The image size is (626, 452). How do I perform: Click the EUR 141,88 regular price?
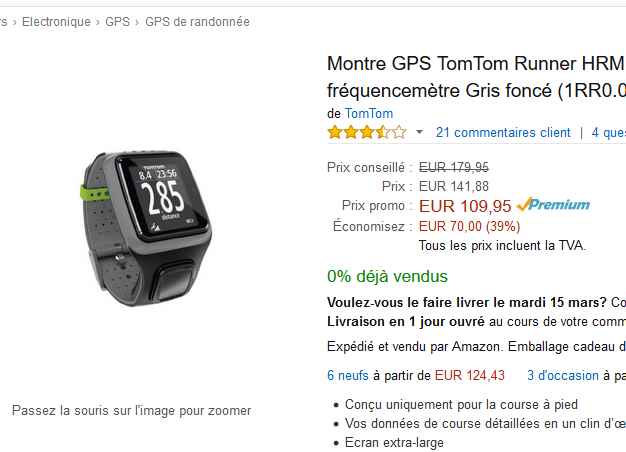454,186
